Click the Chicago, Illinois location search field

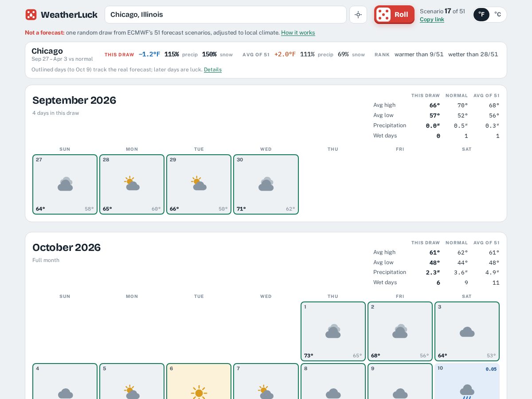point(226,15)
